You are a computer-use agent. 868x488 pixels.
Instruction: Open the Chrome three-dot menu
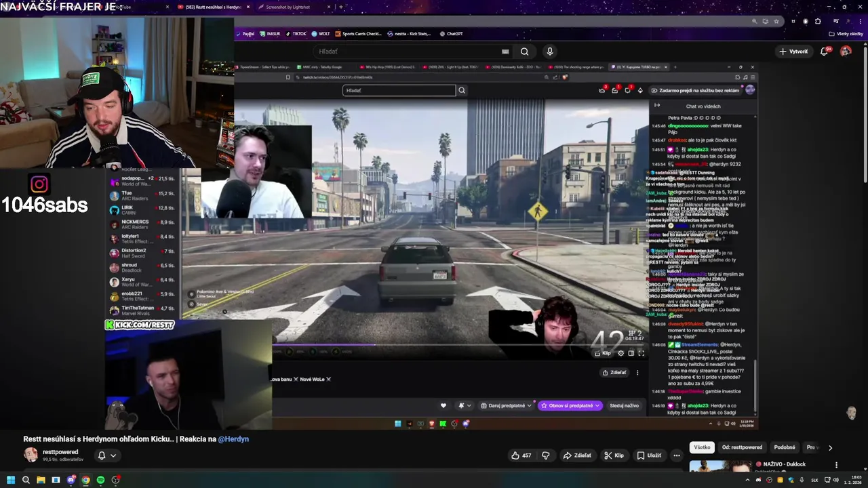[861, 21]
